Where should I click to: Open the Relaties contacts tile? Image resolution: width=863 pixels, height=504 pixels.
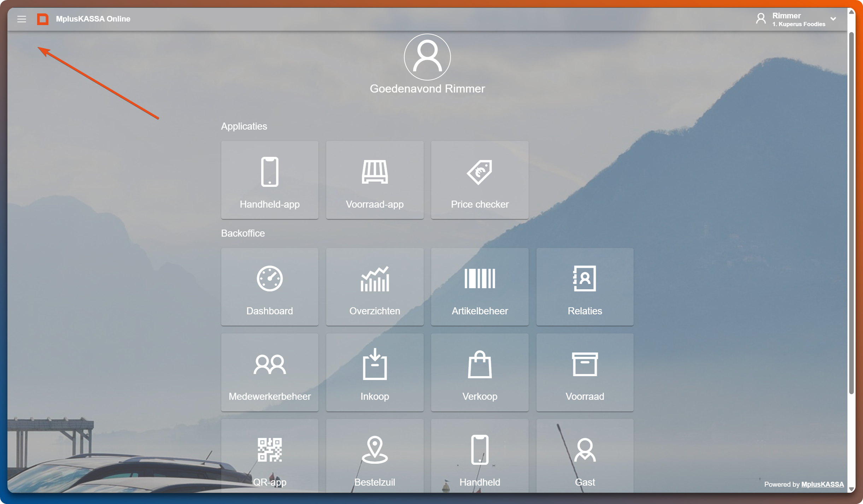coord(585,287)
